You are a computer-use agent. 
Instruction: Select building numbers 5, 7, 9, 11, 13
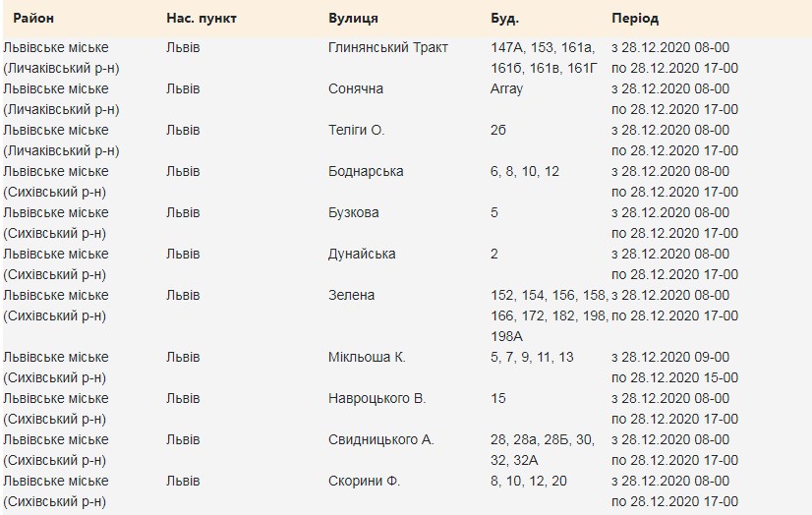[x=532, y=357]
